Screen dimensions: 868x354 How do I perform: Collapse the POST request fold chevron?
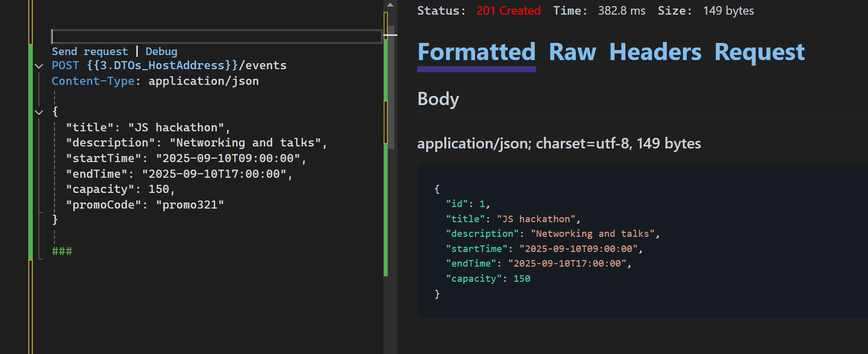39,66
